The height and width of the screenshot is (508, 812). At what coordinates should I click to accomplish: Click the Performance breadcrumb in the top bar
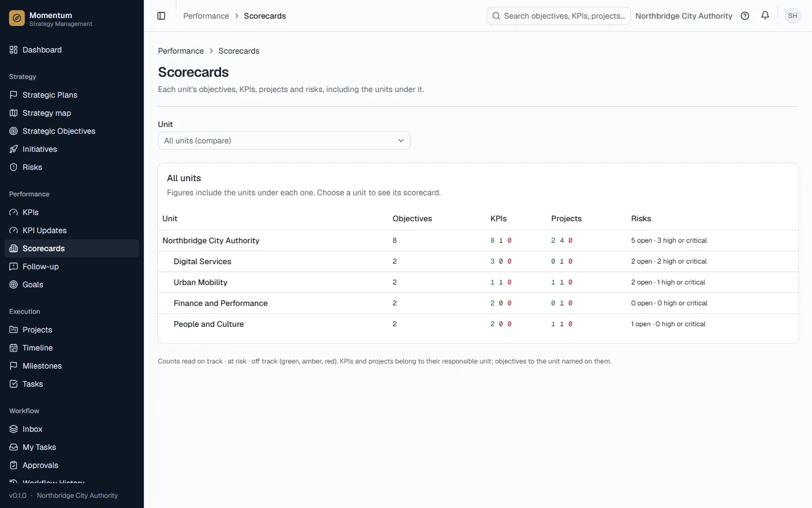tap(206, 16)
